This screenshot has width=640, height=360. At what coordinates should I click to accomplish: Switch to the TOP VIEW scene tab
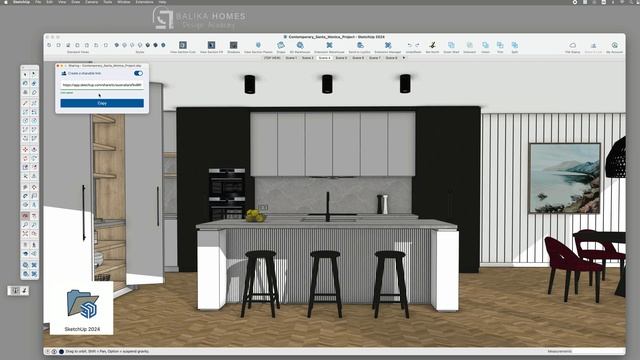(272, 58)
